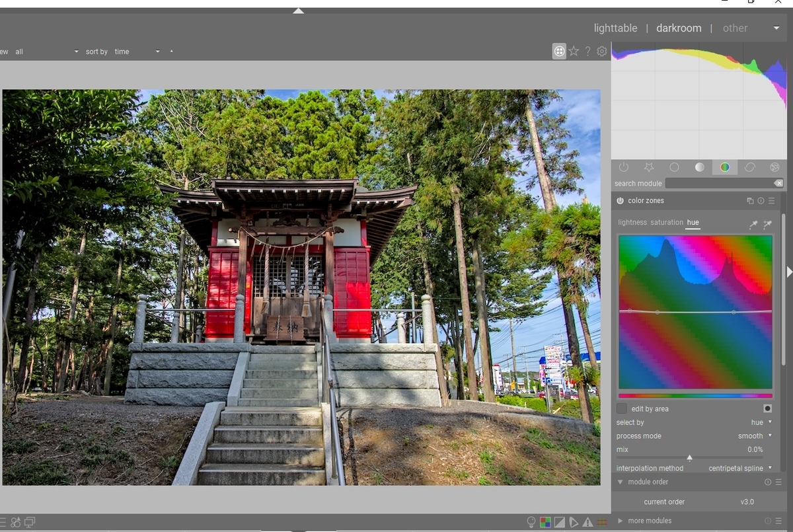Collapse the module order section
This screenshot has width=793, height=532.
click(620, 482)
